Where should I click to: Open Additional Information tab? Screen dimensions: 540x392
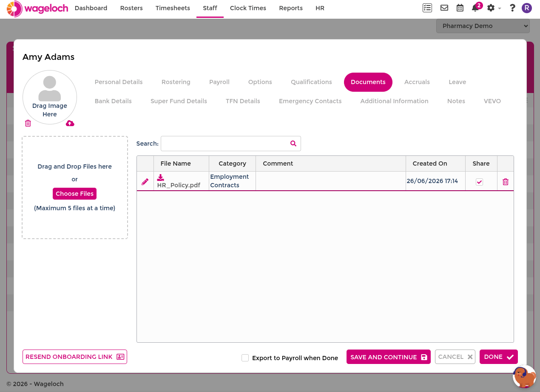click(394, 101)
